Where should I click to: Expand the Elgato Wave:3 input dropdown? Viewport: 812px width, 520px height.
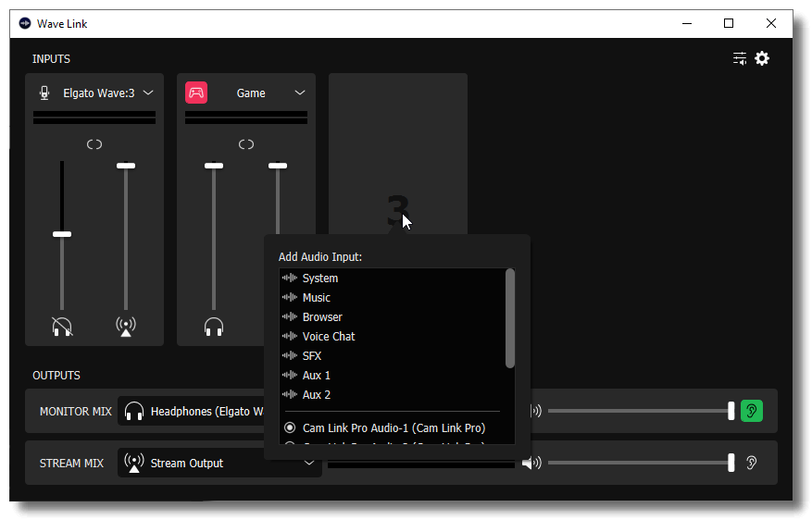(x=148, y=93)
